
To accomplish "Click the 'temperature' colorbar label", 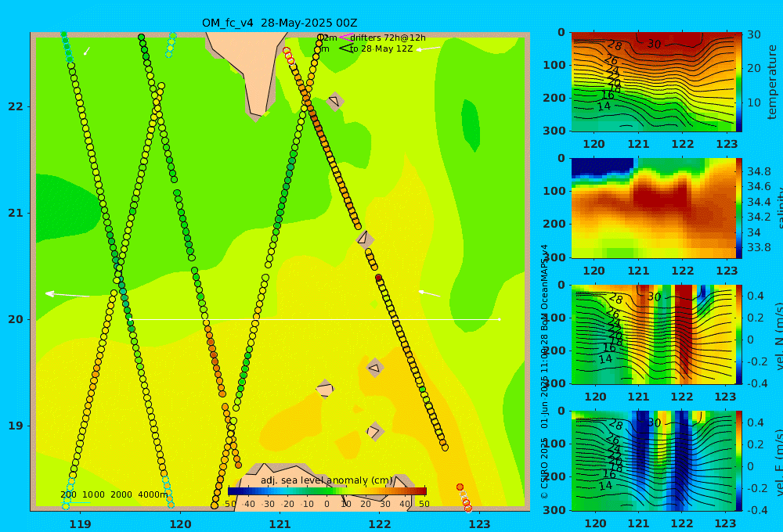I will point(773,82).
